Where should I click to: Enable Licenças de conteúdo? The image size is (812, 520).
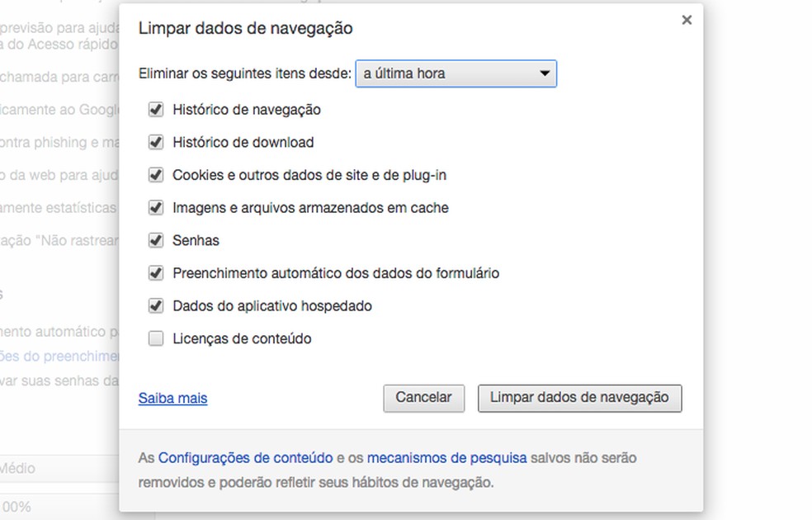[x=155, y=338]
